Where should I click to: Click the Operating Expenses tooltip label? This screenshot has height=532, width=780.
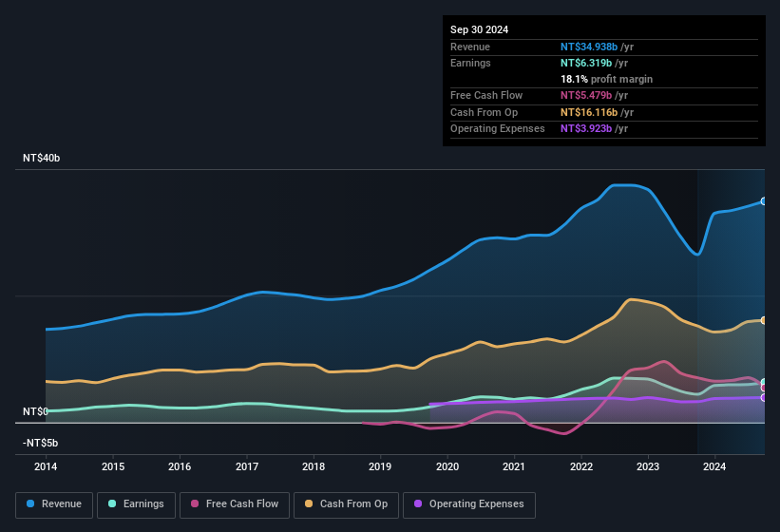tap(498, 129)
